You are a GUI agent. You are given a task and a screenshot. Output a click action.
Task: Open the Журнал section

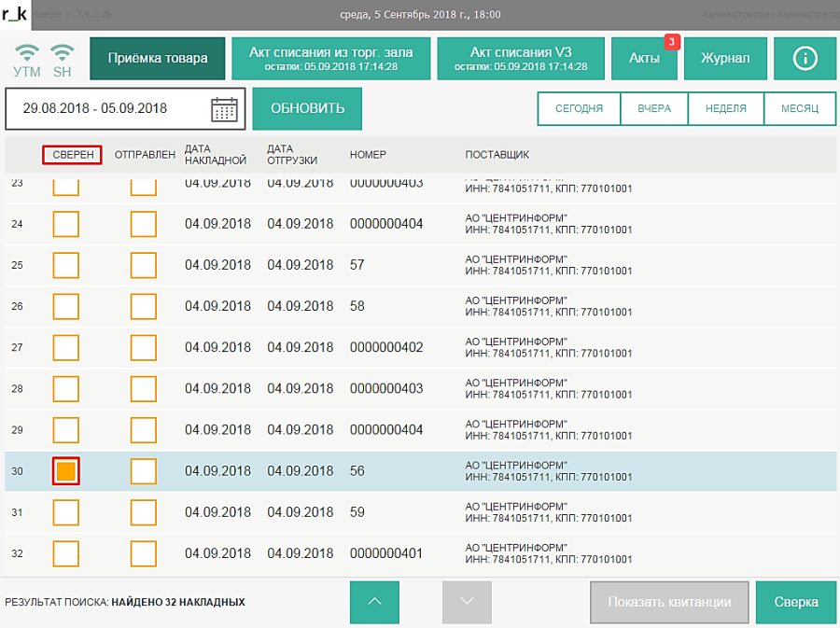tap(724, 59)
